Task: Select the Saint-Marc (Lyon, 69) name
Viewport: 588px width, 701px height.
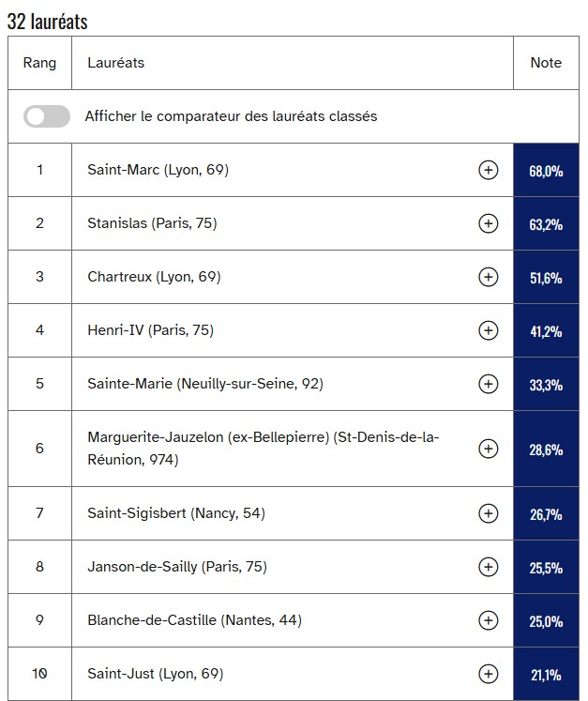Action: (158, 170)
